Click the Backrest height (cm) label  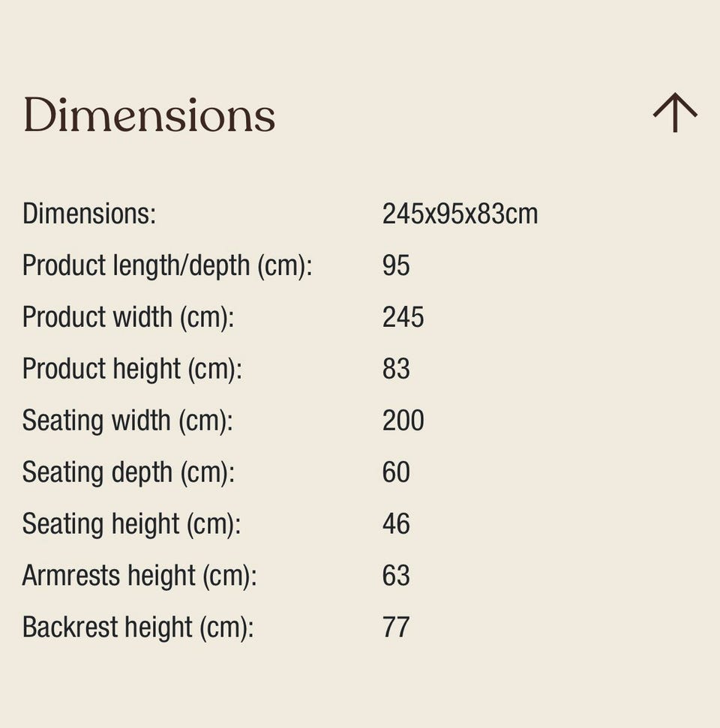(x=139, y=628)
